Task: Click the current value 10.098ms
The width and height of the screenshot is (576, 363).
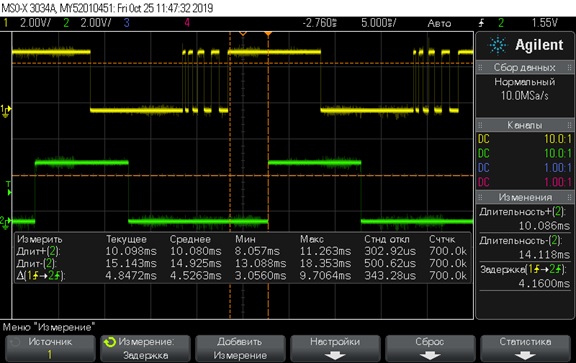Action: (x=131, y=252)
